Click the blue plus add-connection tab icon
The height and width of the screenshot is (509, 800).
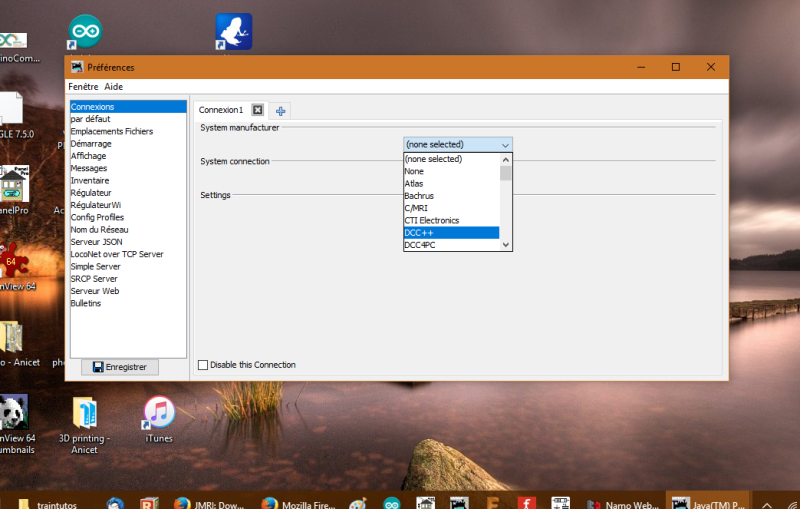click(281, 111)
